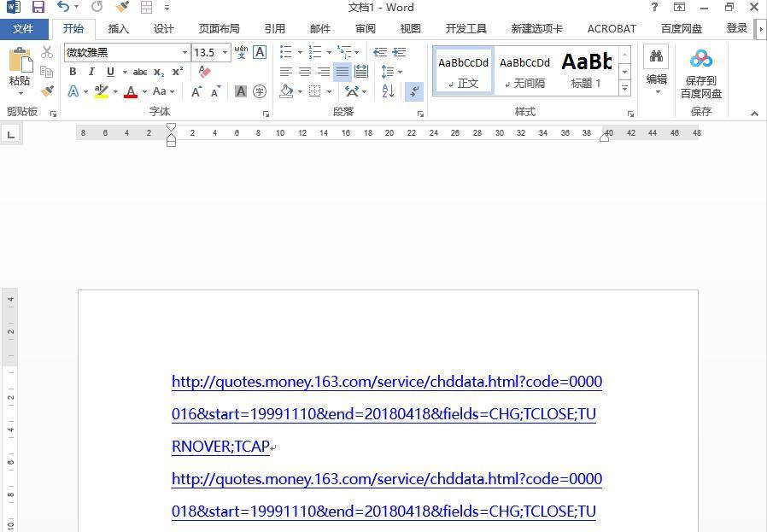767x532 pixels.
Task: Toggle subscript formatting
Action: pyautogui.click(x=159, y=72)
